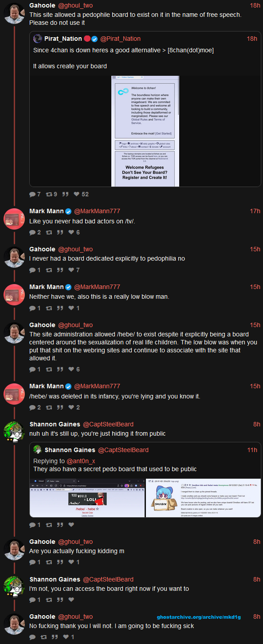Click the 18h timestamp on Gahoole's first post
Image resolution: width=263 pixels, height=644 pixels.
click(255, 5)
